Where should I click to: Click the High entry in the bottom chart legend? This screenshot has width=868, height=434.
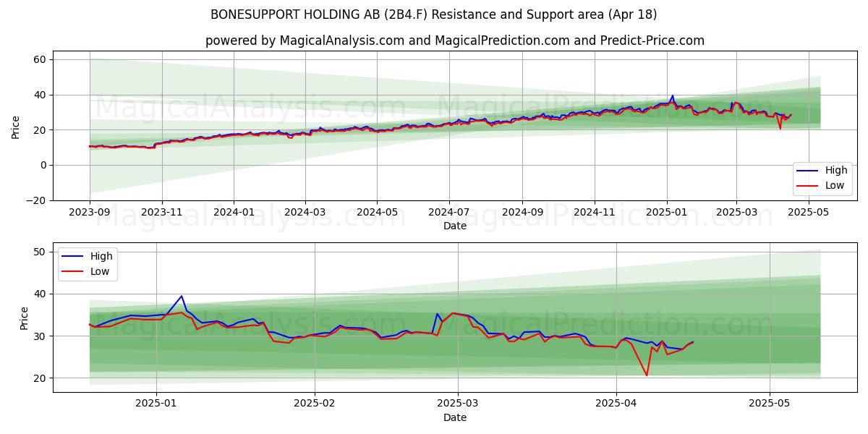[x=86, y=256]
